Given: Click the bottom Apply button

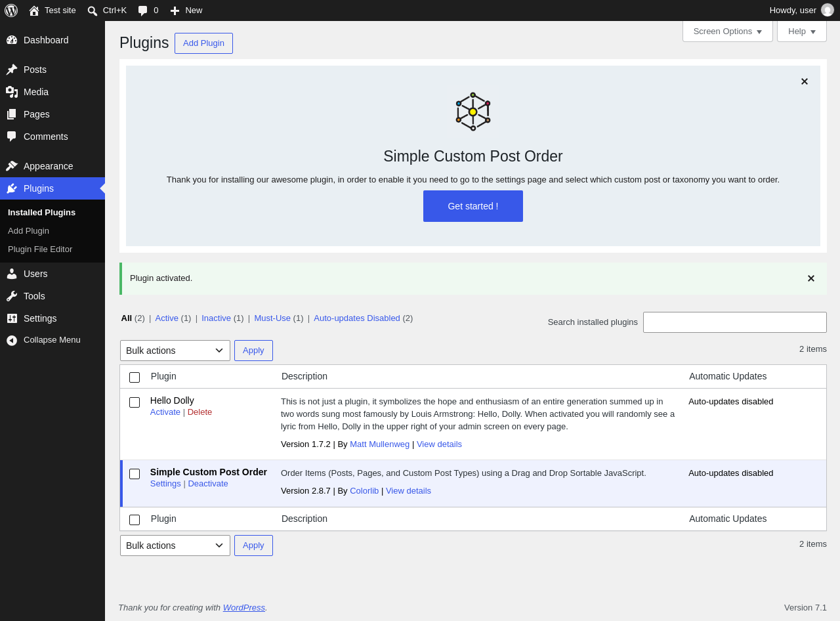Looking at the screenshot, I should point(253,546).
